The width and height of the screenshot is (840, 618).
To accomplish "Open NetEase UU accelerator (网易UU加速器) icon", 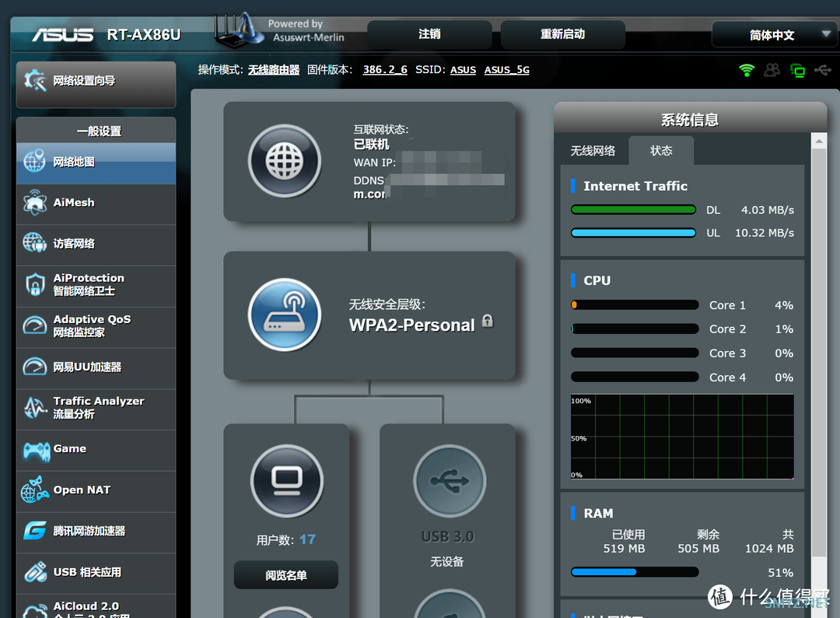I will 35,367.
